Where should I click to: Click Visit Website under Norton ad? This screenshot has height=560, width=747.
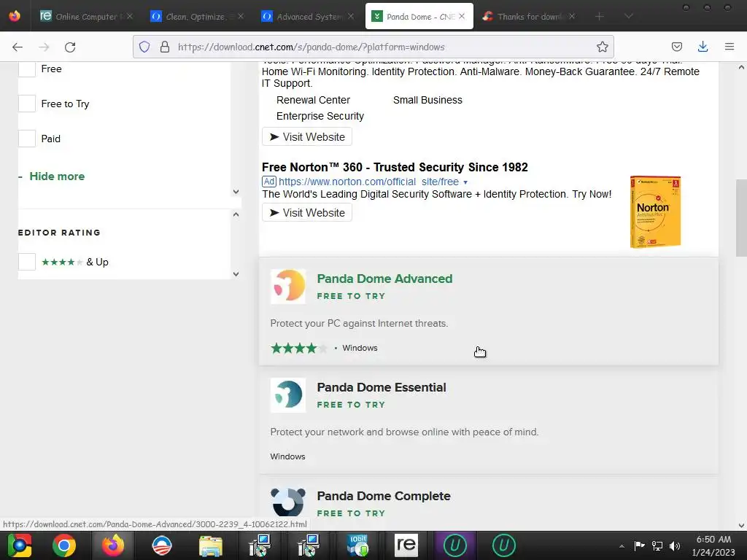click(x=307, y=212)
